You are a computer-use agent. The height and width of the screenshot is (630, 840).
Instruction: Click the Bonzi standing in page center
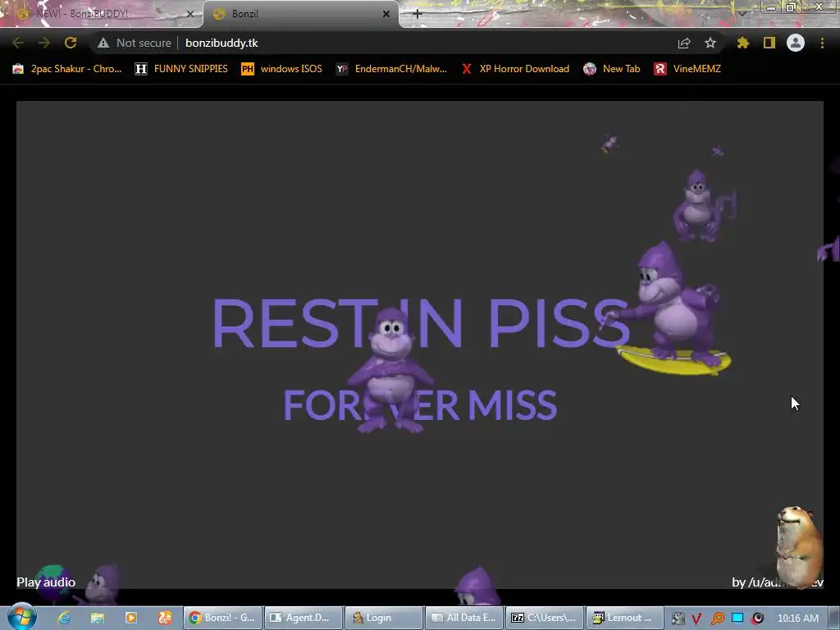tap(390, 370)
